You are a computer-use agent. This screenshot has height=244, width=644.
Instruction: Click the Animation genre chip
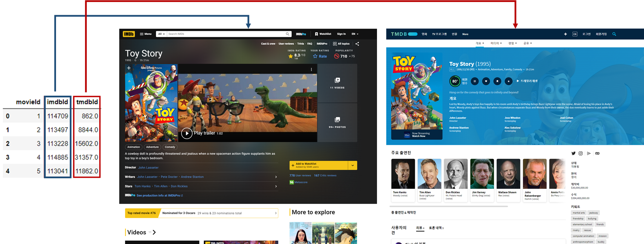point(134,147)
